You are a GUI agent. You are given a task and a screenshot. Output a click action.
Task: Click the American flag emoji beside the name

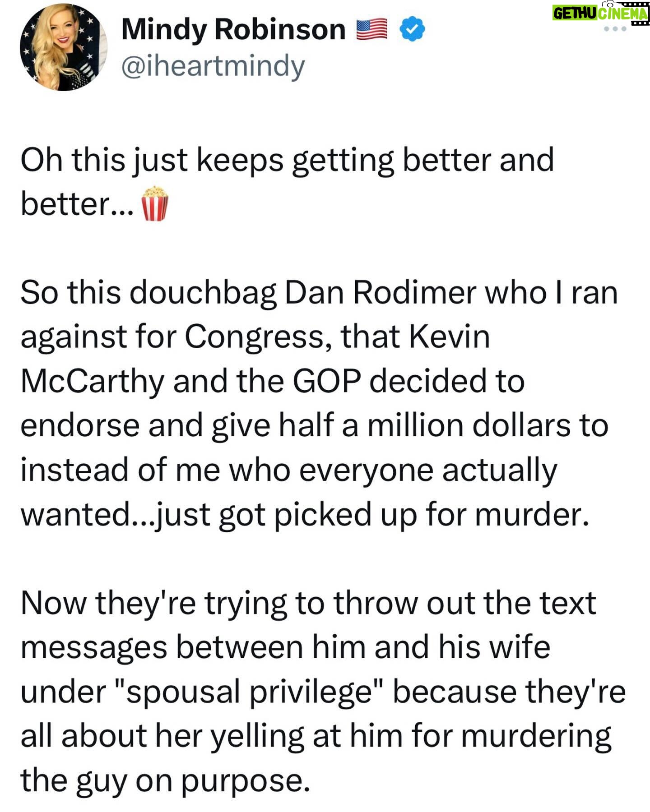pos(371,29)
